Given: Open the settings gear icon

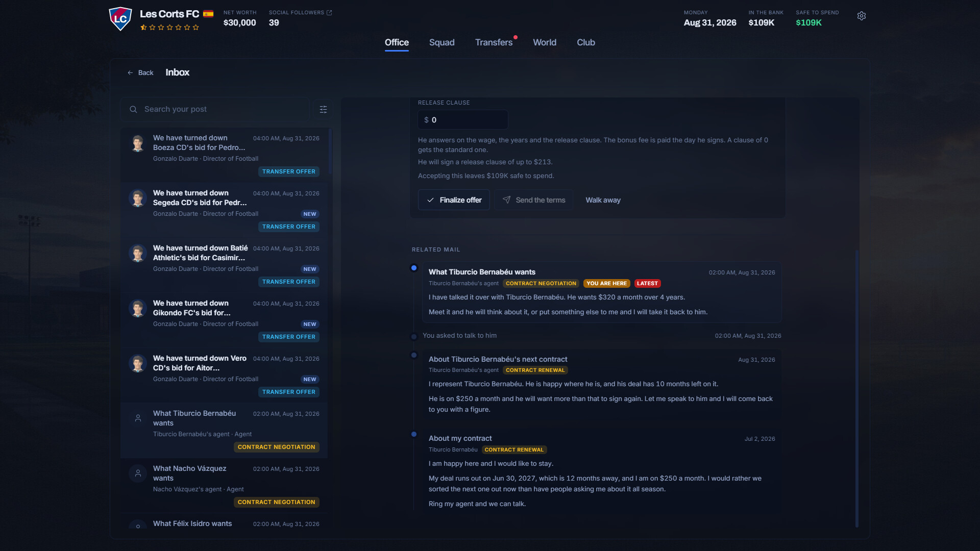Looking at the screenshot, I should tap(862, 16).
